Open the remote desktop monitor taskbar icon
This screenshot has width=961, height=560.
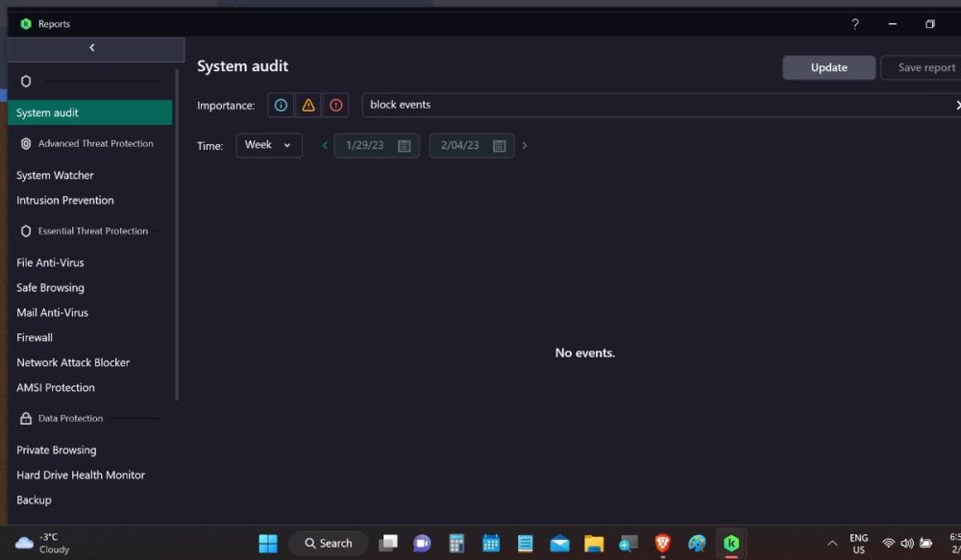pyautogui.click(x=628, y=544)
